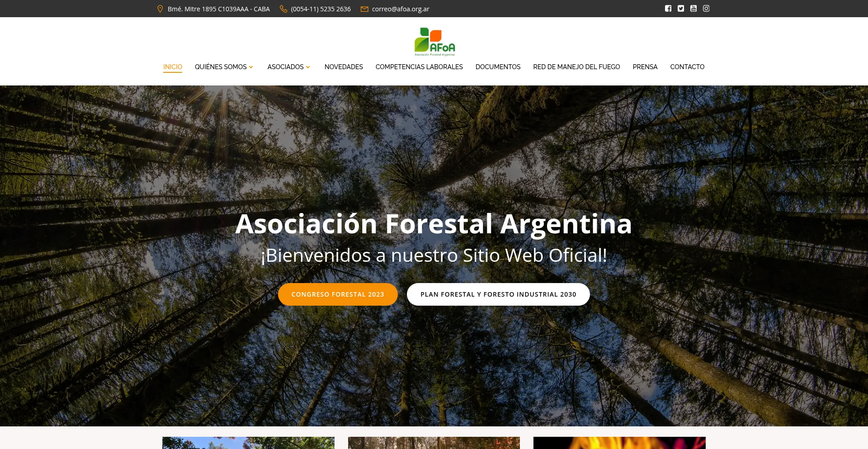Open the Quiénes Somos menu
The width and height of the screenshot is (868, 449).
(x=221, y=67)
